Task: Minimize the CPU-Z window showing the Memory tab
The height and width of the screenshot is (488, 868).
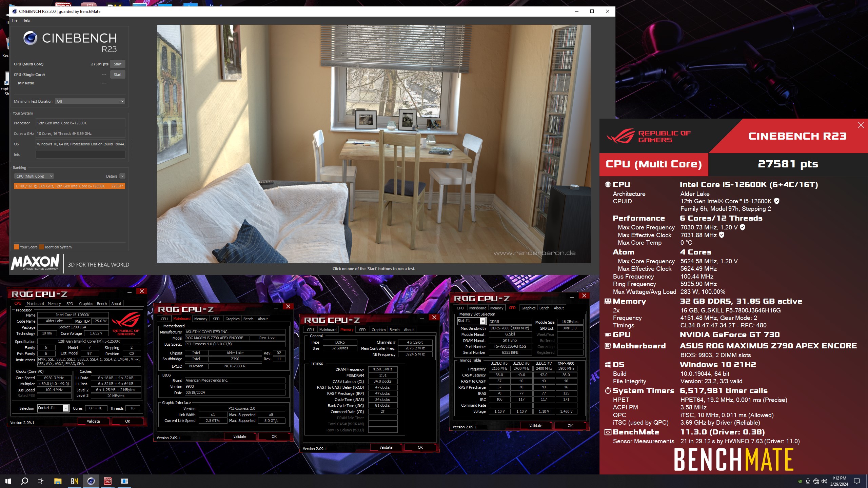Action: tap(422, 318)
